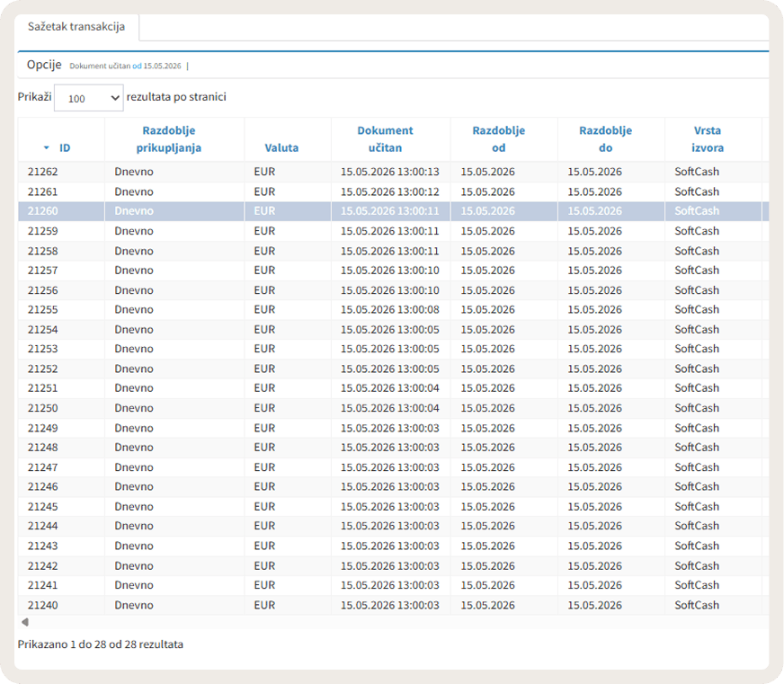Sort by Dokument učitan column header
The width and height of the screenshot is (784, 684).
point(385,139)
